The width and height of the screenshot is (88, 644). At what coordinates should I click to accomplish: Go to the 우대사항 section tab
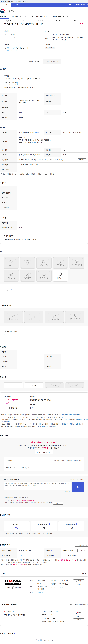coord(41,21)
